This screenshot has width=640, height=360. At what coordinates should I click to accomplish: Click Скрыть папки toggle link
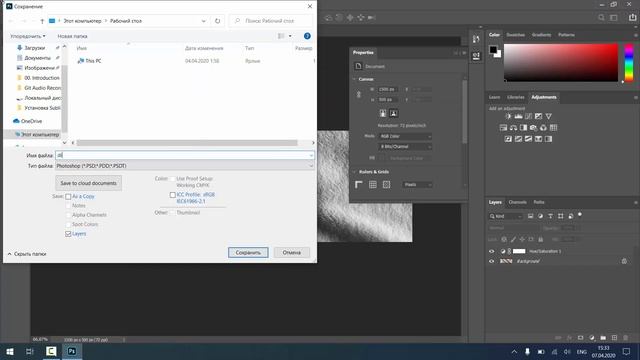pyautogui.click(x=27, y=254)
